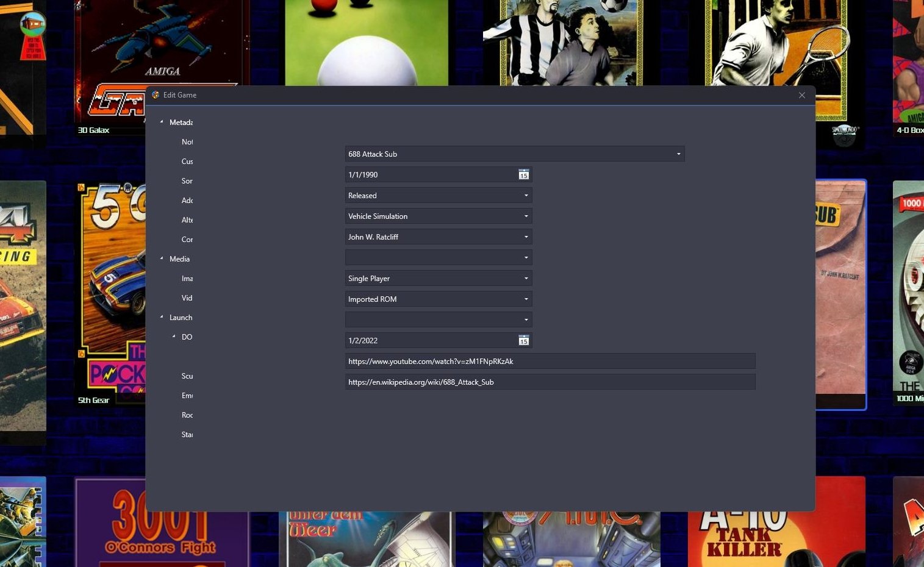Click into the Wikipedia URL field

pos(550,382)
